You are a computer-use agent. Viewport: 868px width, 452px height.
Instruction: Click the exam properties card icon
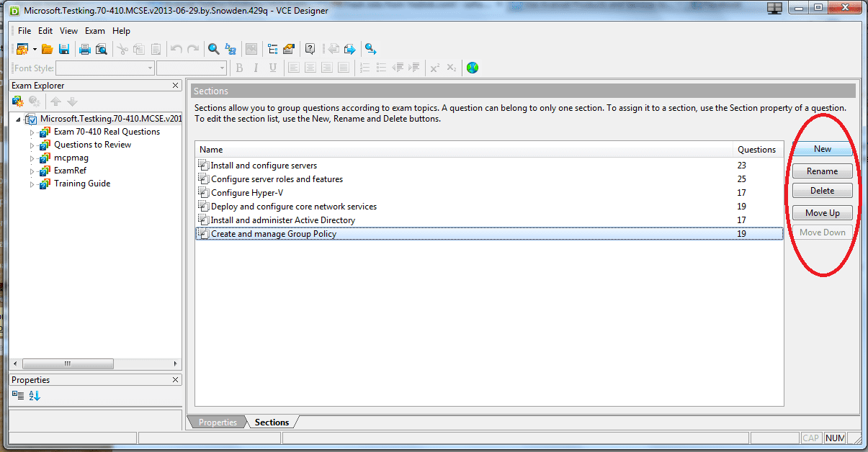pyautogui.click(x=289, y=49)
